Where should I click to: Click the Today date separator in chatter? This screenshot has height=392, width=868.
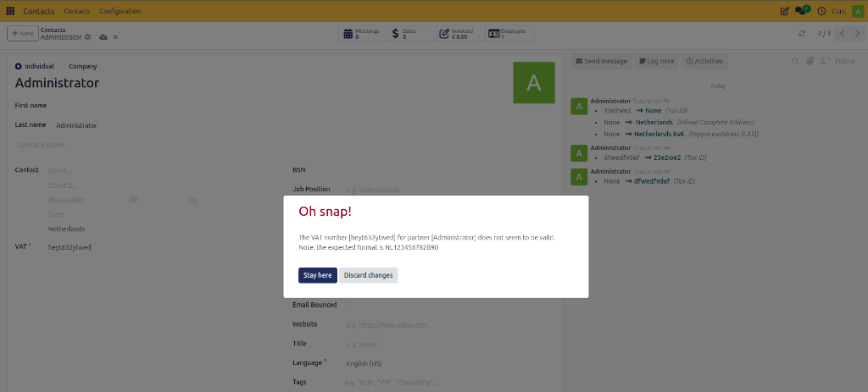[x=718, y=86]
